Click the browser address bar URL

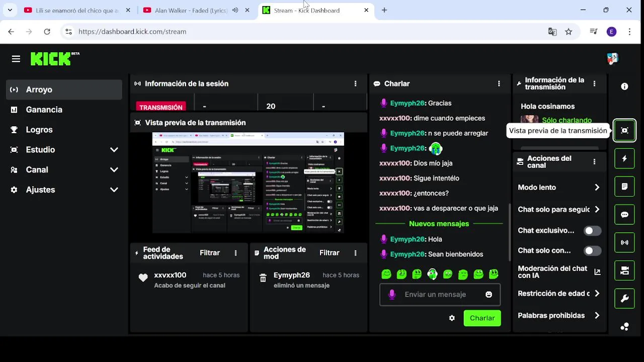pos(132,32)
